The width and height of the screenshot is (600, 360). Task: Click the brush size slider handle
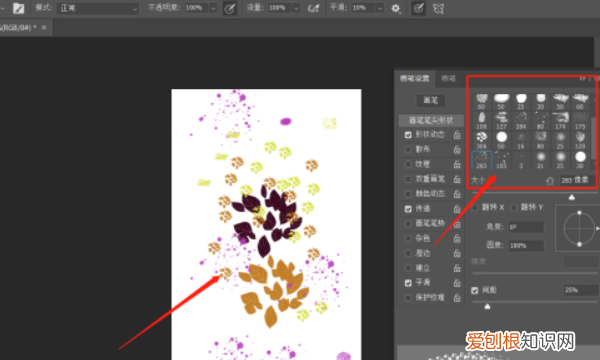[x=572, y=197]
